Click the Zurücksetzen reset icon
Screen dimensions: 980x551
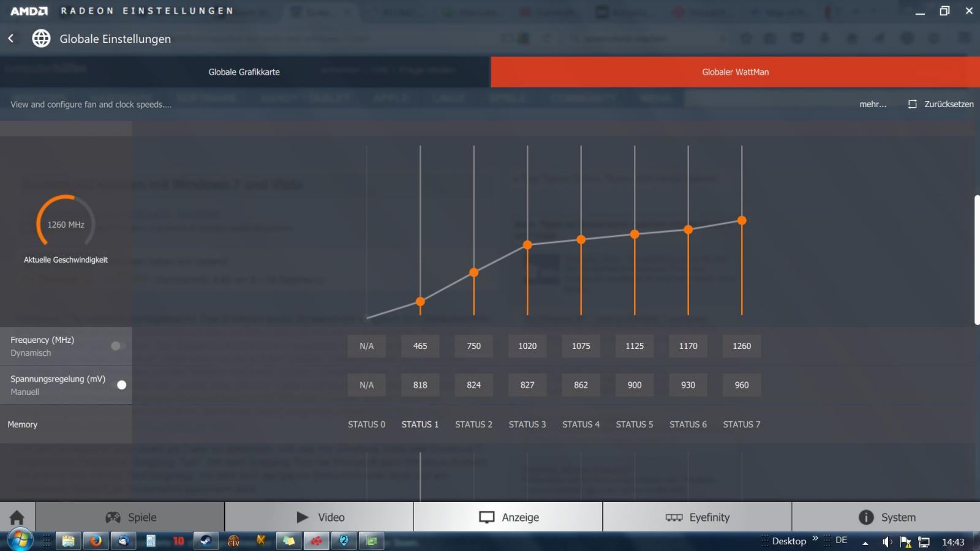point(913,104)
